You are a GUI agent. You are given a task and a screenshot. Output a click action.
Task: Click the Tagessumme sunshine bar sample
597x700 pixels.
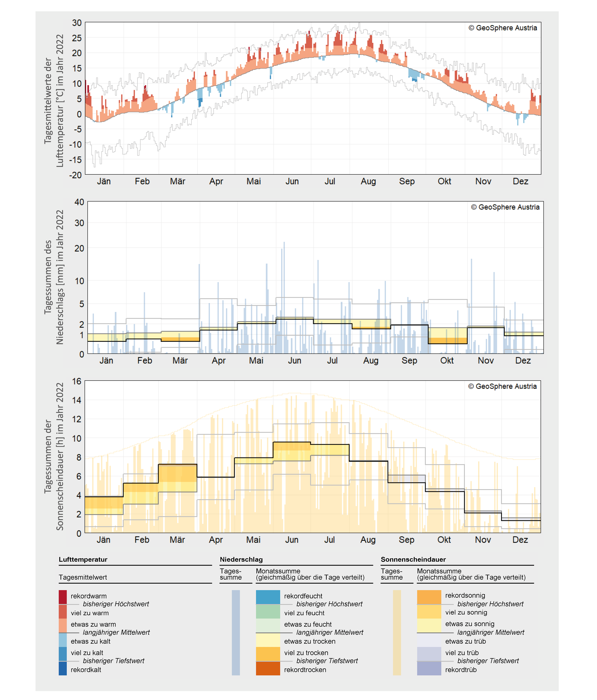[x=397, y=632]
